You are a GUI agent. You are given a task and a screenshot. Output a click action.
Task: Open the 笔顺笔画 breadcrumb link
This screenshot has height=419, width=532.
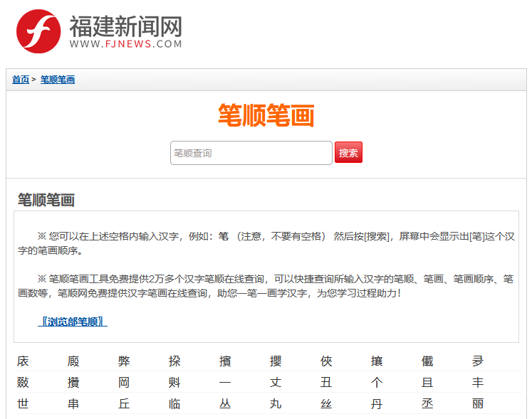(x=58, y=80)
